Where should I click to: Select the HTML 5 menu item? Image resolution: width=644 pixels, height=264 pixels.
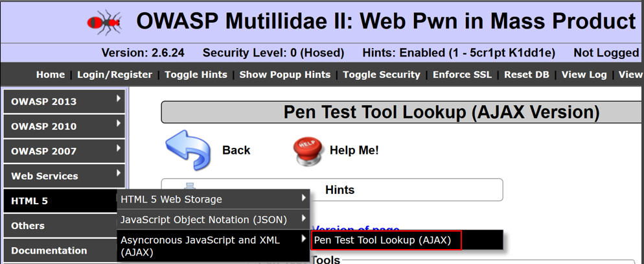coord(60,200)
